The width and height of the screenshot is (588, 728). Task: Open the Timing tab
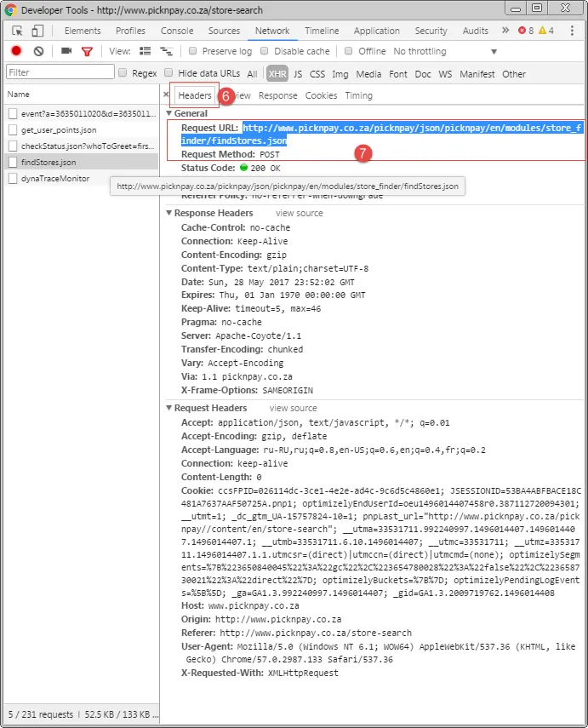(x=358, y=95)
